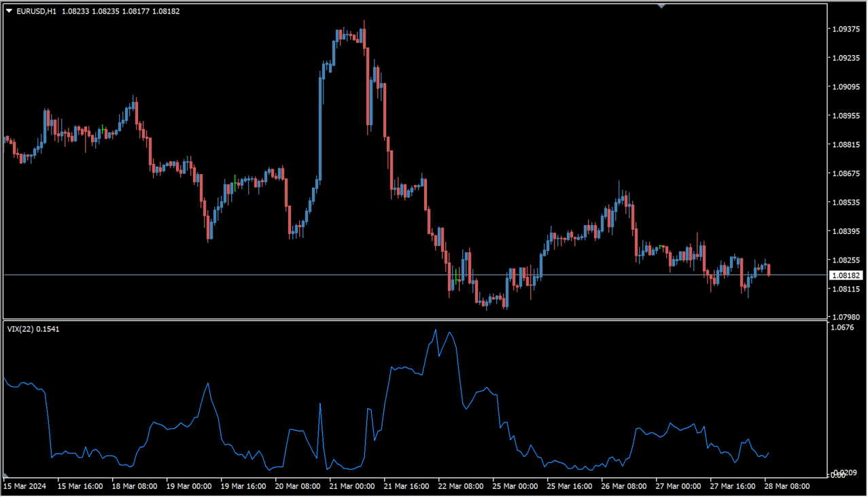
Task: Click the 1.09375 price scale label
Action: [x=846, y=29]
